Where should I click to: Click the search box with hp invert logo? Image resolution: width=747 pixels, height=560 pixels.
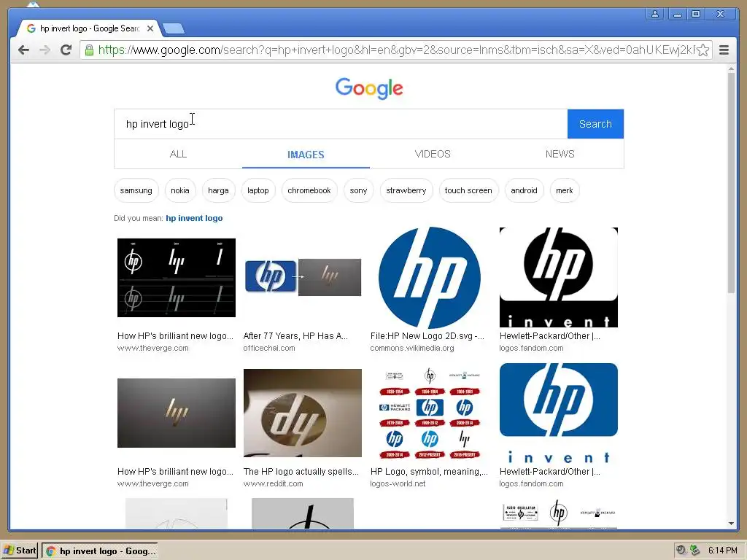341,124
